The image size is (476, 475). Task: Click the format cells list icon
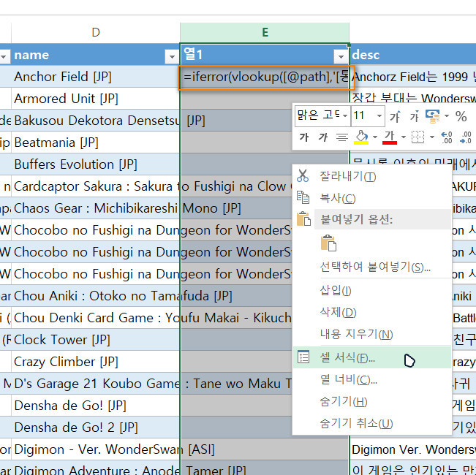tap(303, 357)
